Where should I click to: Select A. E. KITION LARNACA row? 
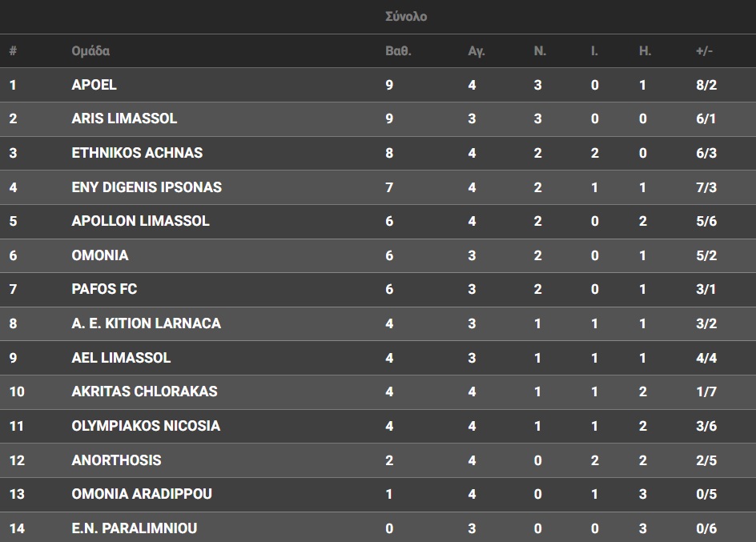[x=146, y=323]
